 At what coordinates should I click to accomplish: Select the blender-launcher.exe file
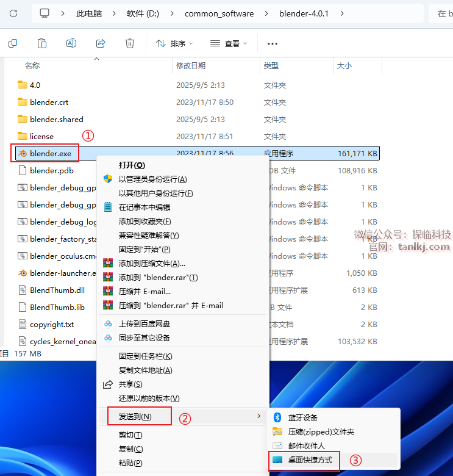[x=57, y=273]
